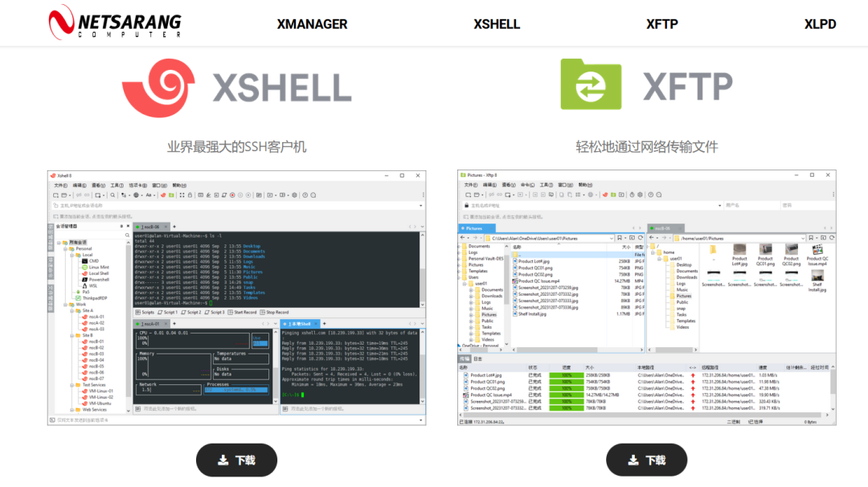The width and height of the screenshot is (868, 487).
Task: Select Product QC01.png in Xftp local list
Action: (533, 268)
